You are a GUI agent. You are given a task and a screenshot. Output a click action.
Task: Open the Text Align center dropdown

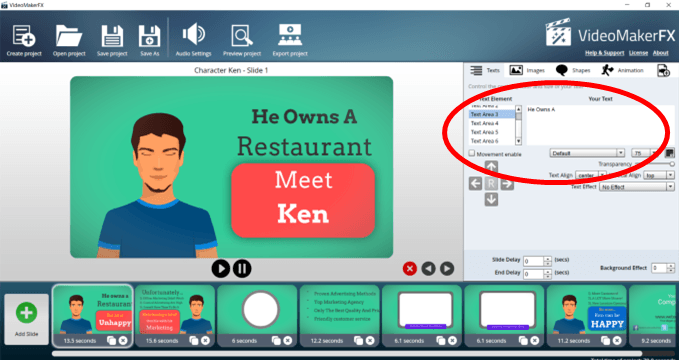click(x=591, y=175)
